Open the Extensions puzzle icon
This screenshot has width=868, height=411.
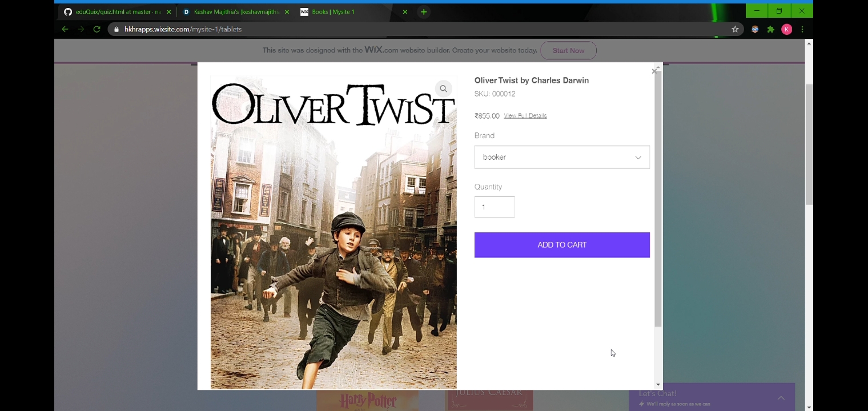tap(771, 29)
